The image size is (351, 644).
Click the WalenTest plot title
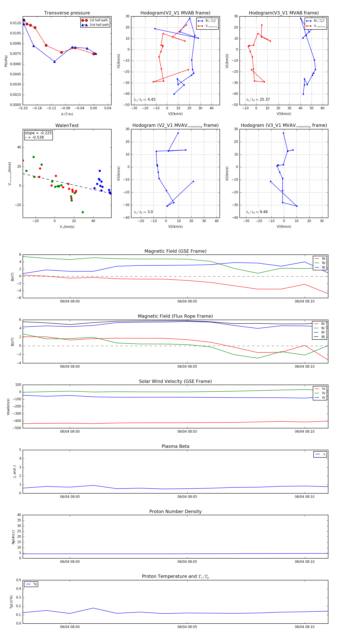pos(67,125)
